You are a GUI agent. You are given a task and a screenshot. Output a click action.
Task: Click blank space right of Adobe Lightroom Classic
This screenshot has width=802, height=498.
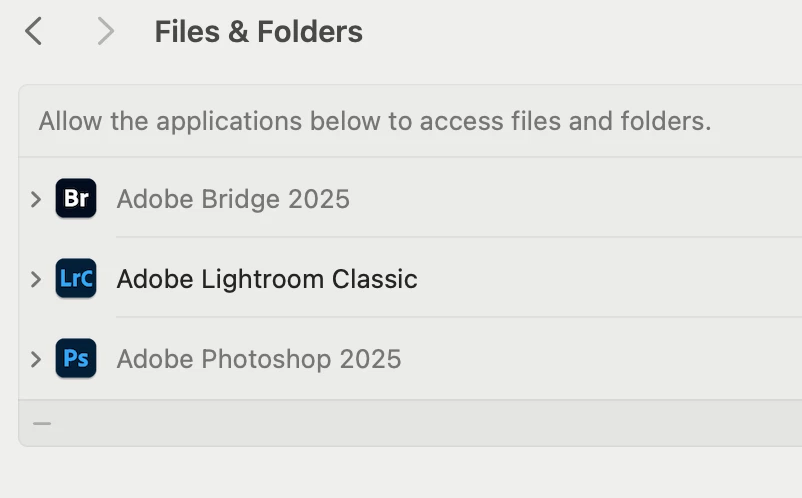click(610, 278)
